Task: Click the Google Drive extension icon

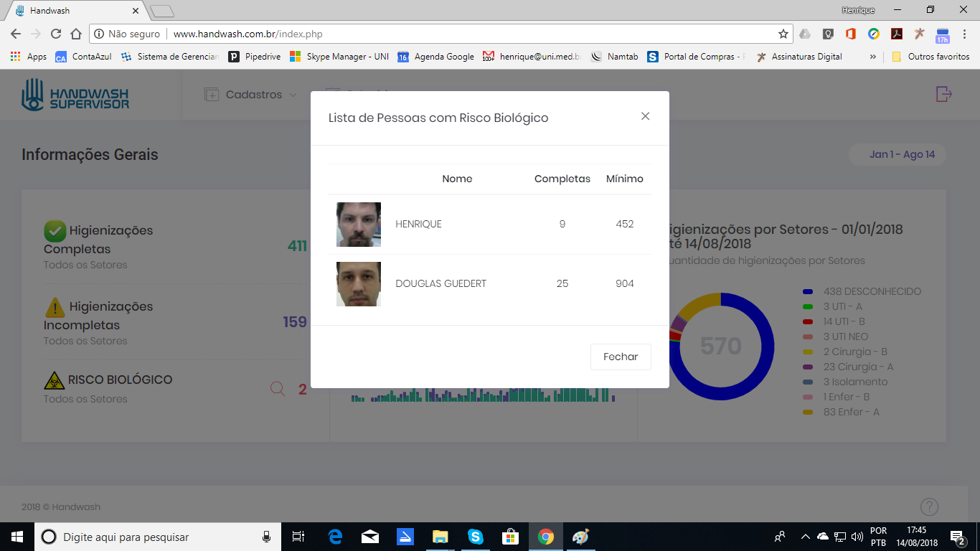Action: coord(805,34)
